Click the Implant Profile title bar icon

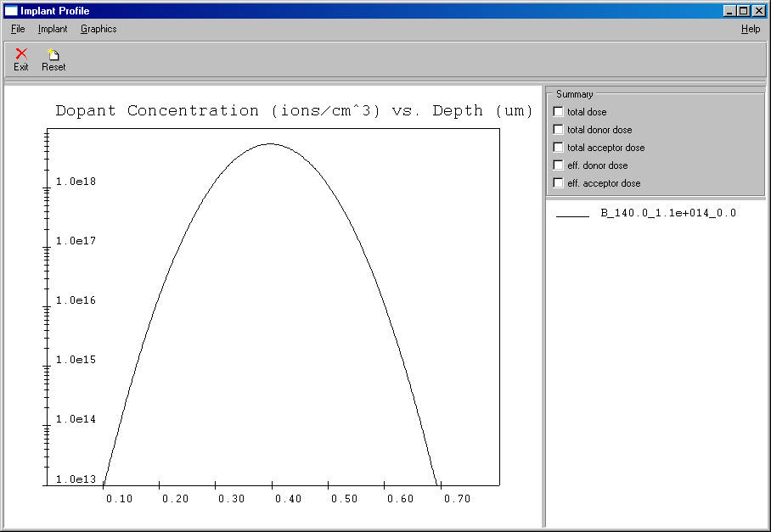[x=11, y=11]
